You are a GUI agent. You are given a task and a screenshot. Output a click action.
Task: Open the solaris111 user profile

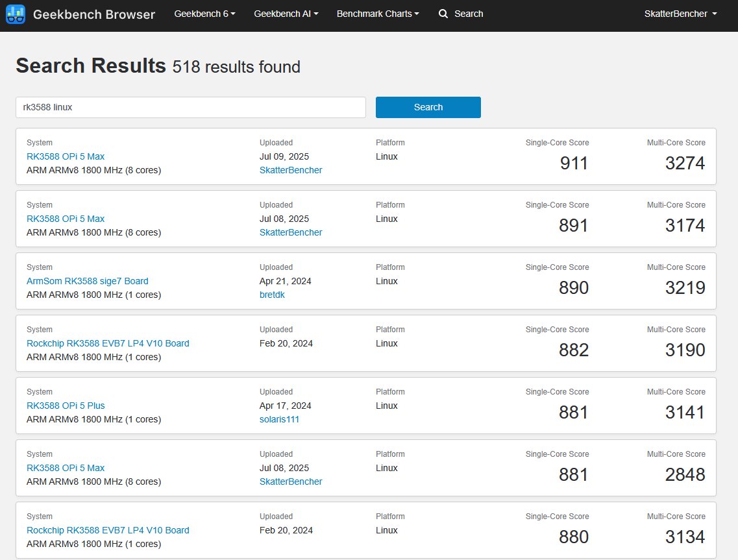coord(279,419)
